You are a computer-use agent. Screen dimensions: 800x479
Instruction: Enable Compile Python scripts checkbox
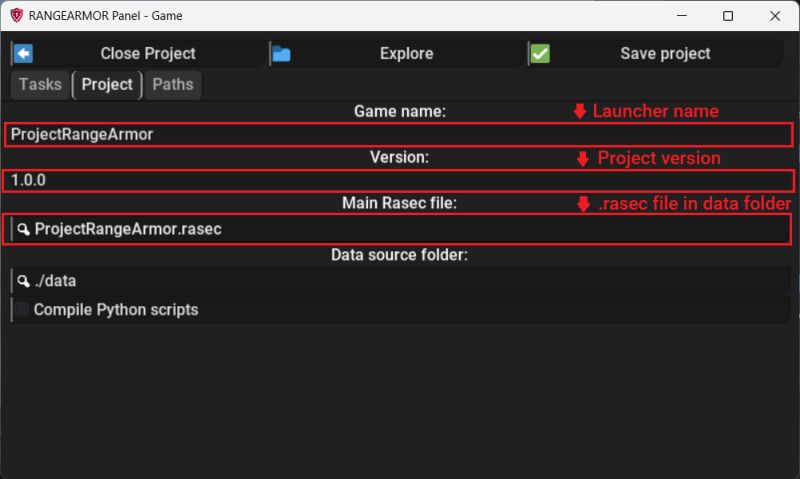(22, 309)
